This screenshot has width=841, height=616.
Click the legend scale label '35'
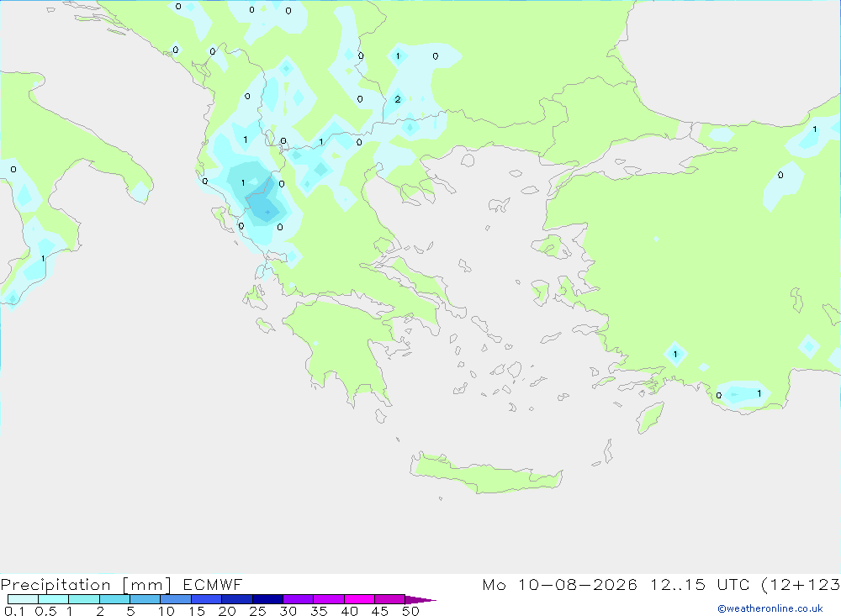click(319, 611)
